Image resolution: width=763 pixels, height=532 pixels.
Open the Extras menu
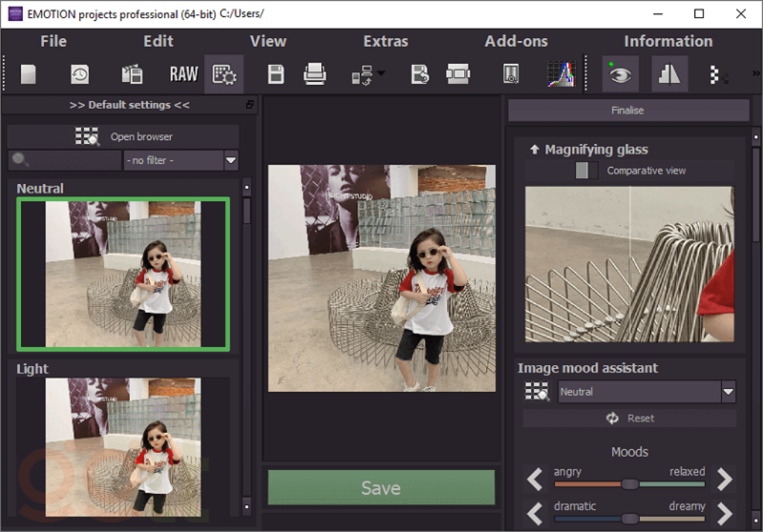coord(385,41)
